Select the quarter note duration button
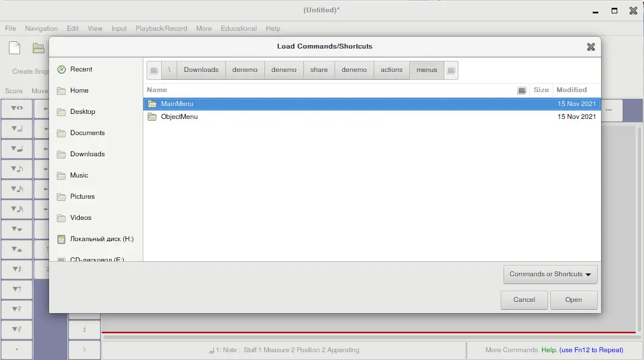Screen dimensions: 644x360 (17, 149)
